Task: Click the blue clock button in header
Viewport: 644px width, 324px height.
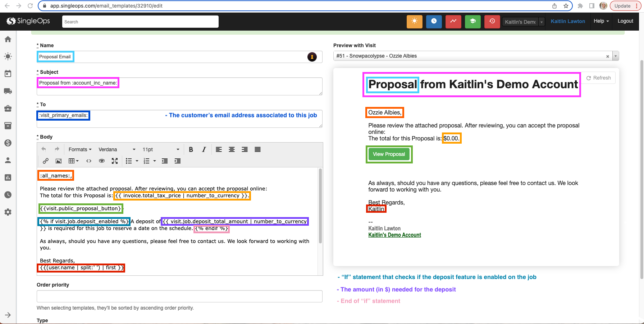Action: click(434, 22)
